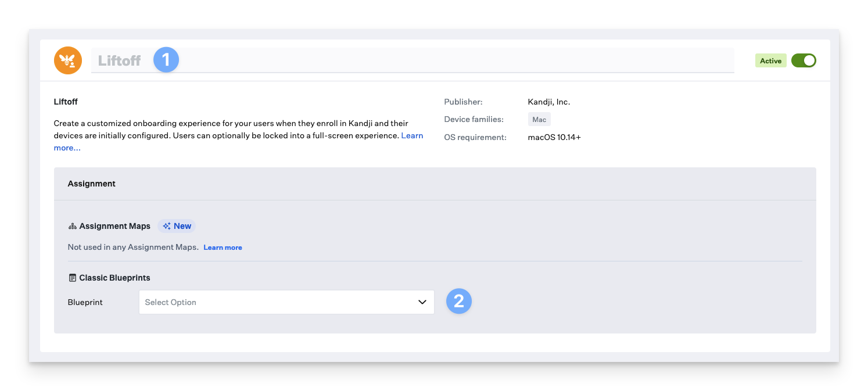Click the macOS 10.14+ requirement text
The height and width of the screenshot is (391, 868).
(554, 138)
